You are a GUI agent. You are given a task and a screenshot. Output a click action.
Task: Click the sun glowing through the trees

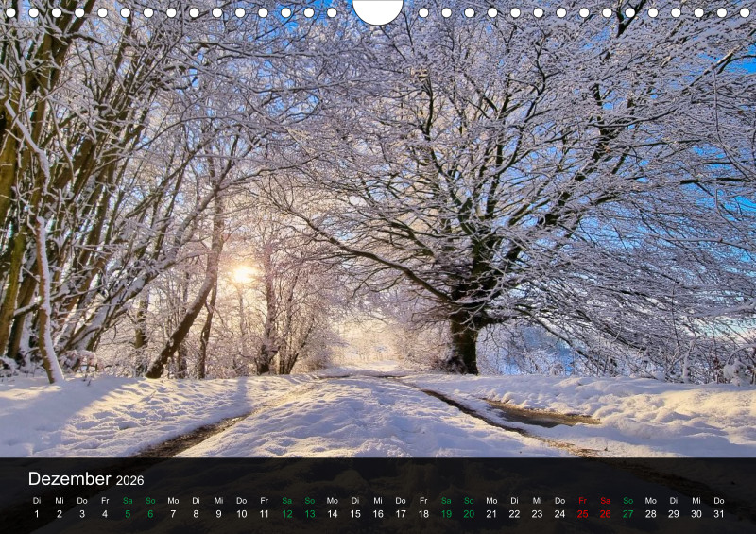243,274
